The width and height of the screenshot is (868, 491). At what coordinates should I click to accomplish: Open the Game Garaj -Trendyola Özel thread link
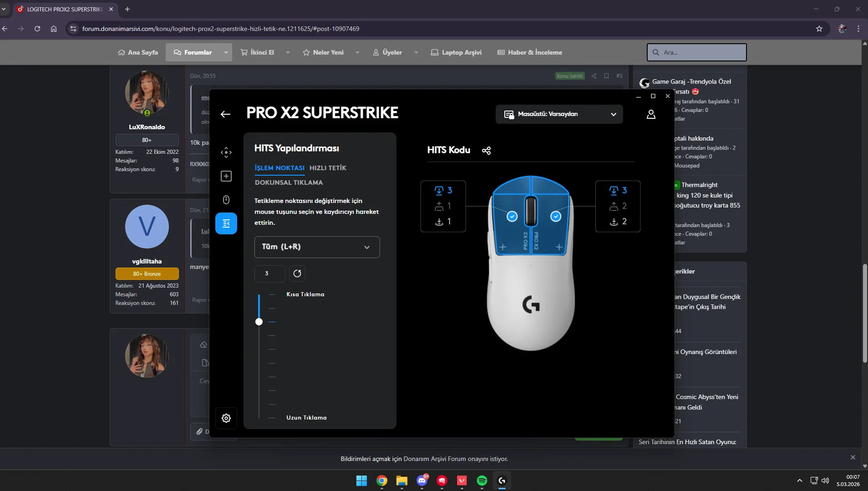691,81
